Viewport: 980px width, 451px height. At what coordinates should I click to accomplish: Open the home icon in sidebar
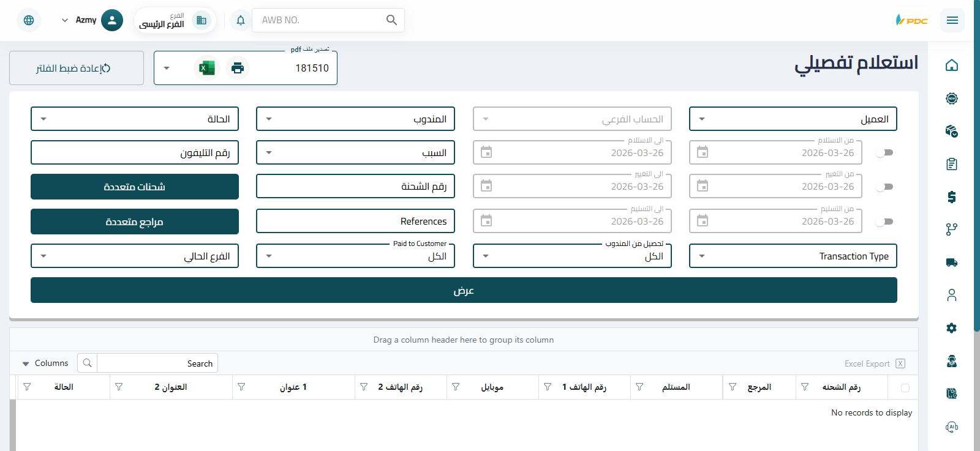951,65
